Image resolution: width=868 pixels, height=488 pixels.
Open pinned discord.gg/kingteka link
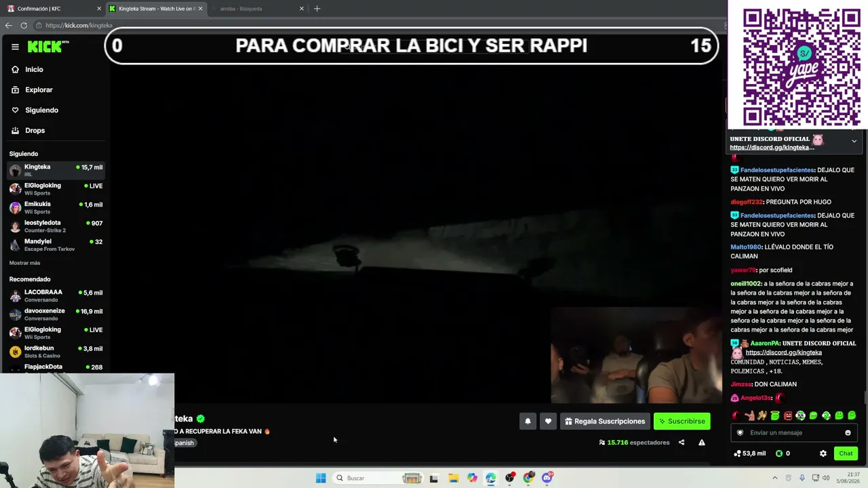click(772, 148)
